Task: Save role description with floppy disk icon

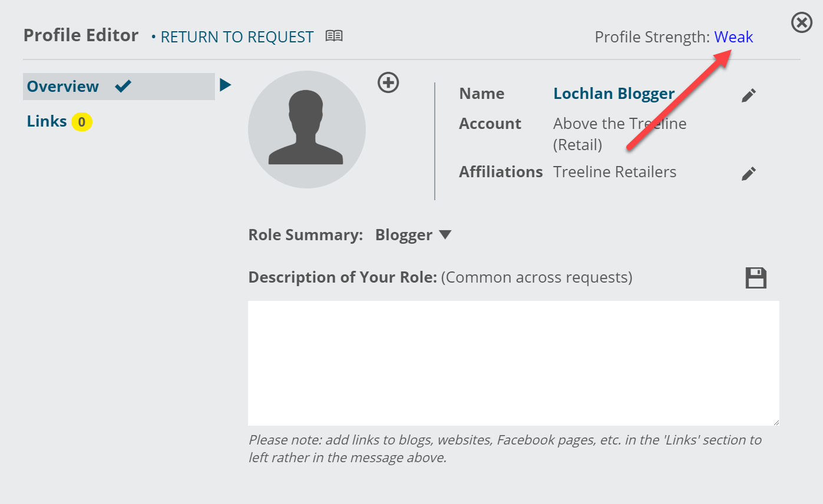Action: [x=756, y=277]
